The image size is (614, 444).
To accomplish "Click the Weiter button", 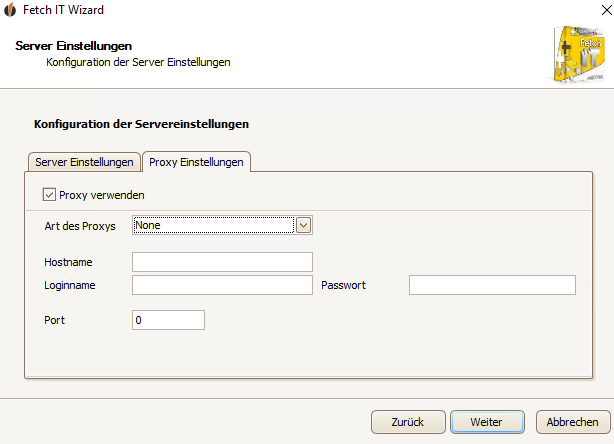I will [487, 422].
